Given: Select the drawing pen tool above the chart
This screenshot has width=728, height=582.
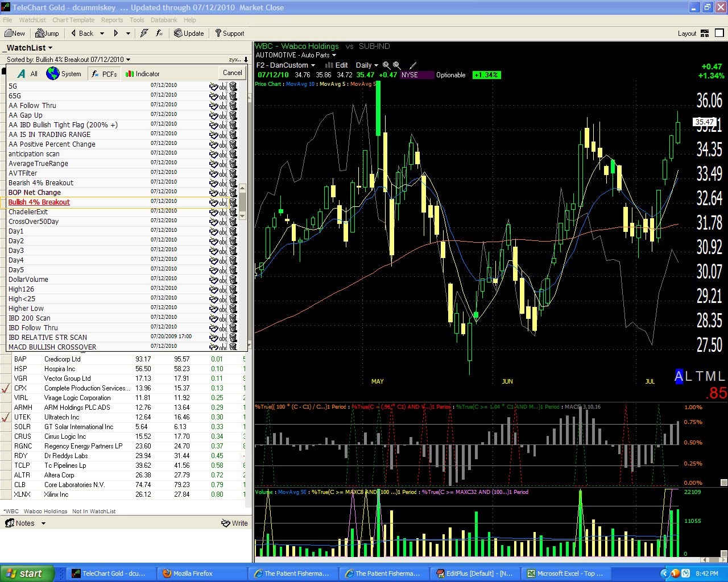Looking at the screenshot, I should (x=413, y=65).
